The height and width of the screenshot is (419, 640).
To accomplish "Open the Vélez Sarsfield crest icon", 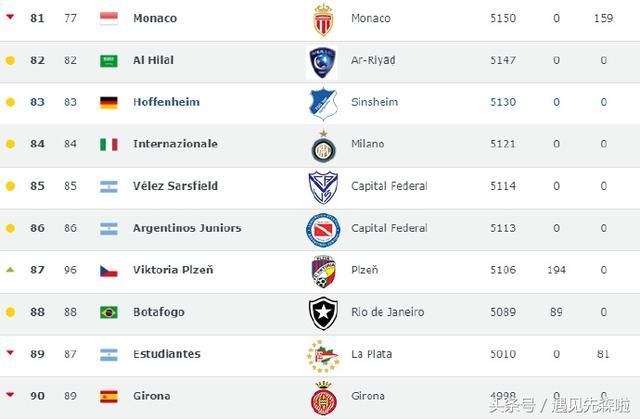I will 322,187.
